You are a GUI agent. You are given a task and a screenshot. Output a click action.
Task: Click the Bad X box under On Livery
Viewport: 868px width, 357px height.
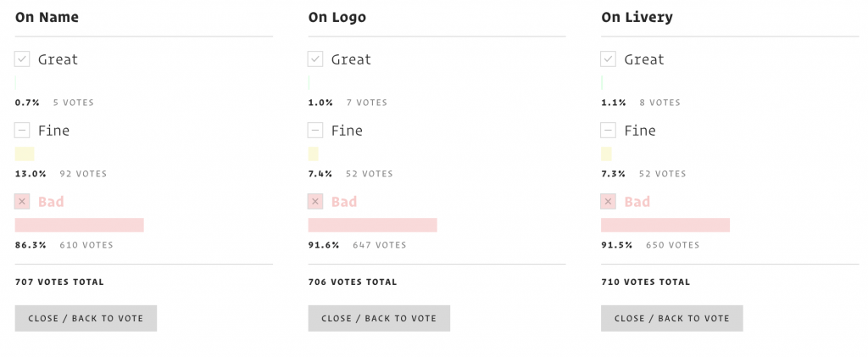609,202
